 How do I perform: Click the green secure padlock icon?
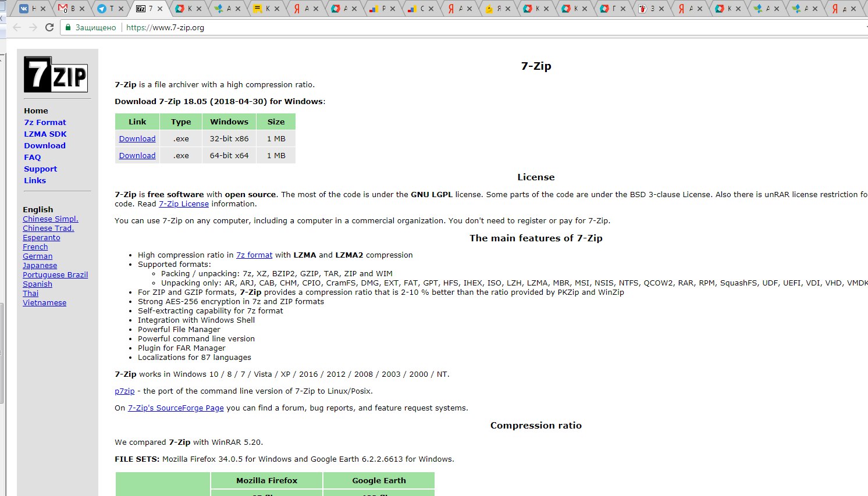point(68,27)
